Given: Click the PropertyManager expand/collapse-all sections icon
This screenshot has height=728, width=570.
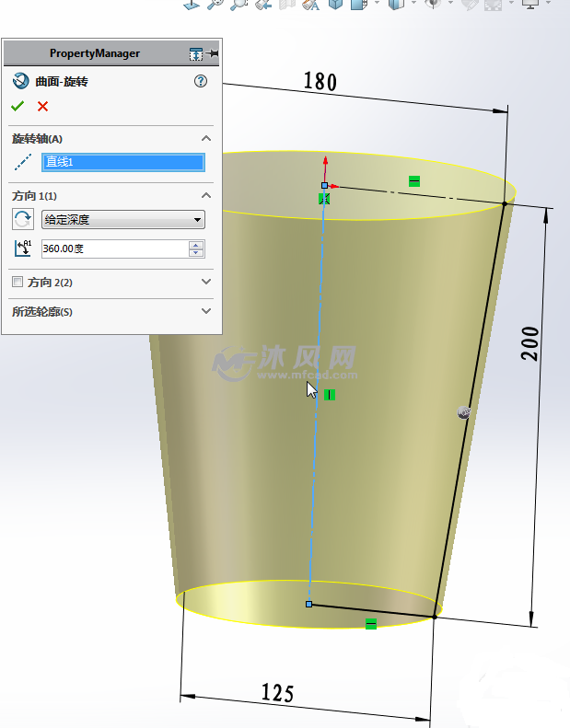Looking at the screenshot, I should click(x=196, y=54).
